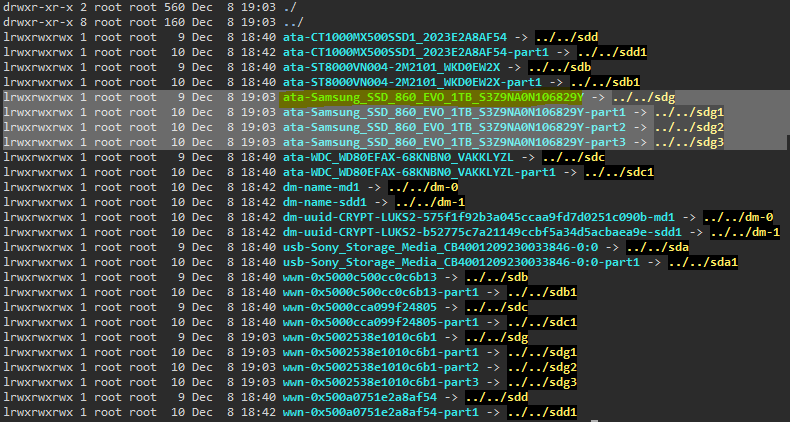Select the Samsung SSD 860 EVO -part2 entry
790x422 pixels.
point(454,127)
